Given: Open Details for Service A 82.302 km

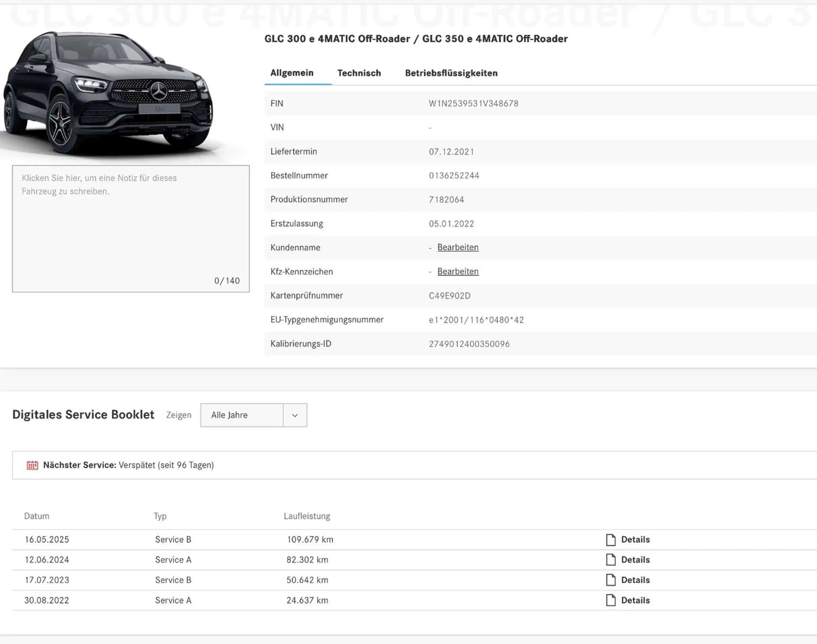Looking at the screenshot, I should [635, 559].
